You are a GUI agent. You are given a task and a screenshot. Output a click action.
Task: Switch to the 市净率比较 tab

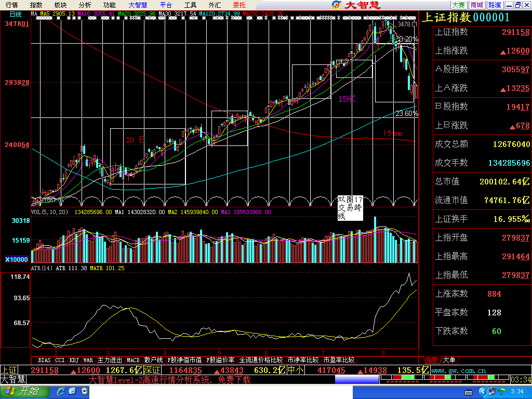(x=303, y=360)
